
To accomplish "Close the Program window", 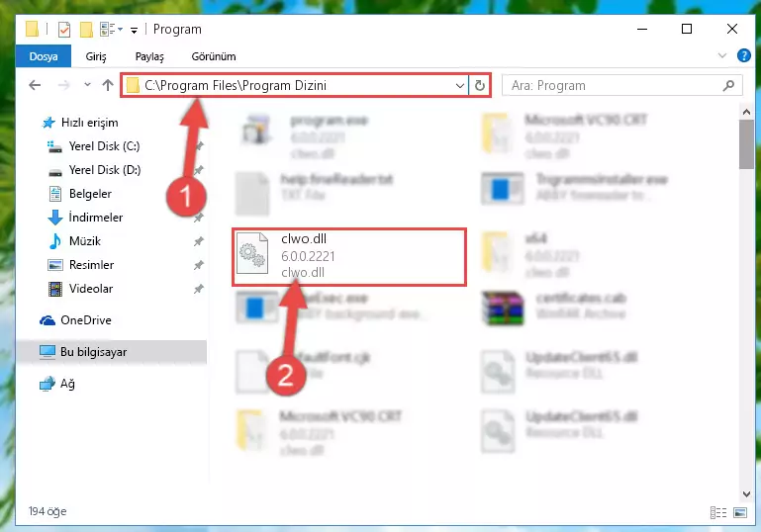I will (732, 29).
